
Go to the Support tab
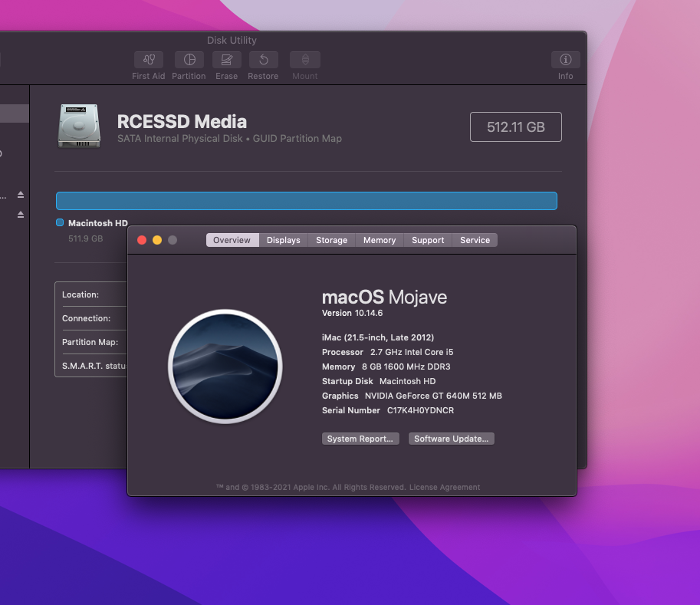pos(428,240)
